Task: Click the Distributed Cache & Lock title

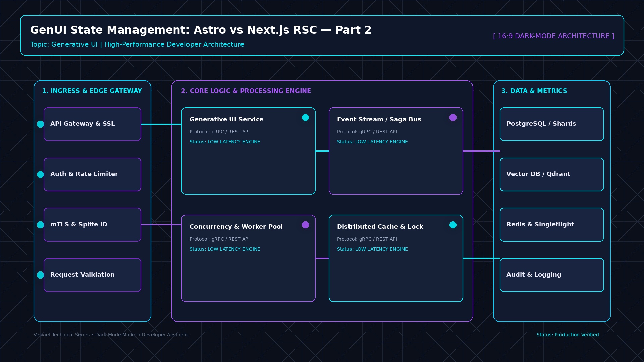Action: coord(380,227)
